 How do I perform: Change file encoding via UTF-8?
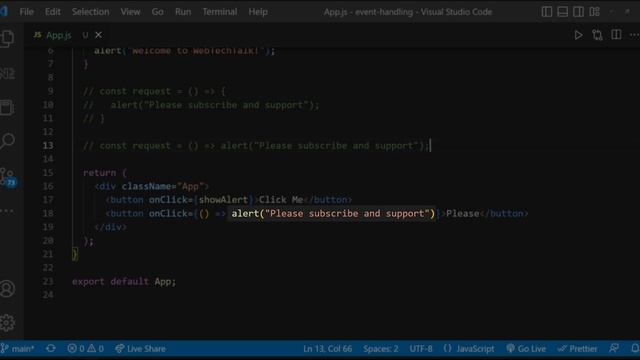[421, 349]
